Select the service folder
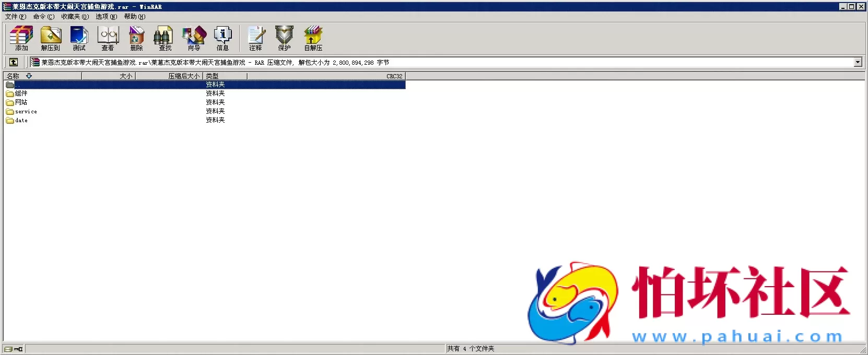This screenshot has width=868, height=355. point(26,111)
